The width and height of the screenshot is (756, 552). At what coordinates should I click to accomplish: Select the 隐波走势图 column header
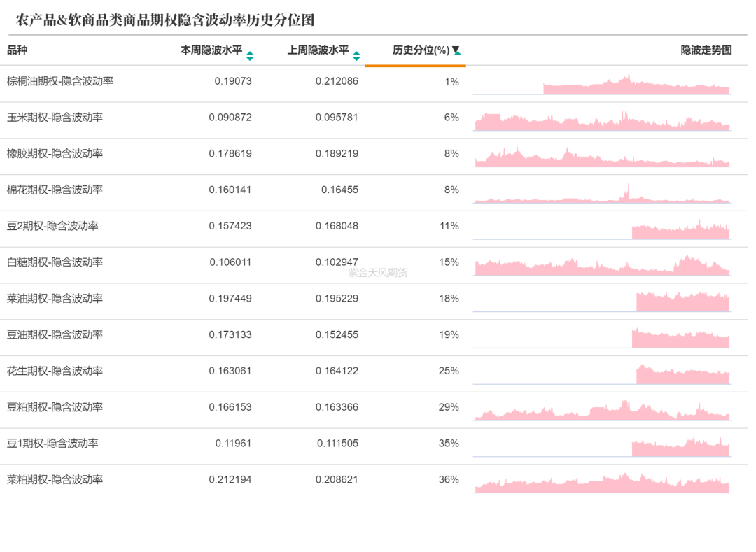click(x=706, y=50)
